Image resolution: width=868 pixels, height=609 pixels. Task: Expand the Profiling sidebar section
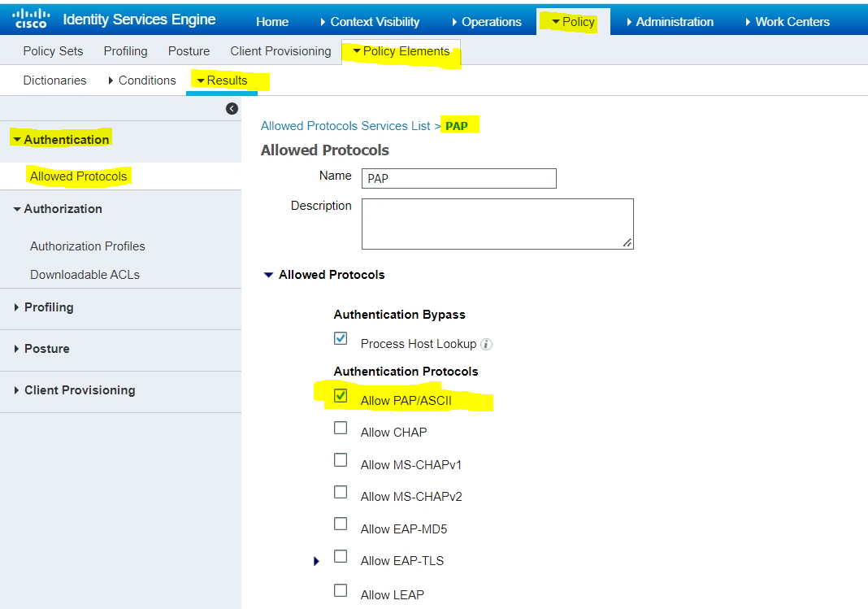click(48, 307)
